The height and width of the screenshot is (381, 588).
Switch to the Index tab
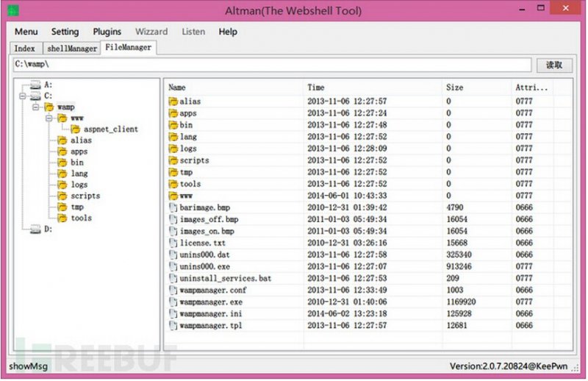click(26, 49)
